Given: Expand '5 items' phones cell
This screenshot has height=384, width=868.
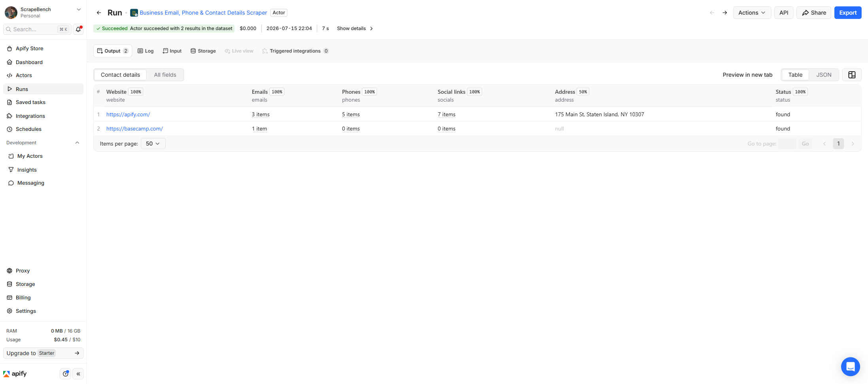Looking at the screenshot, I should click(x=351, y=114).
